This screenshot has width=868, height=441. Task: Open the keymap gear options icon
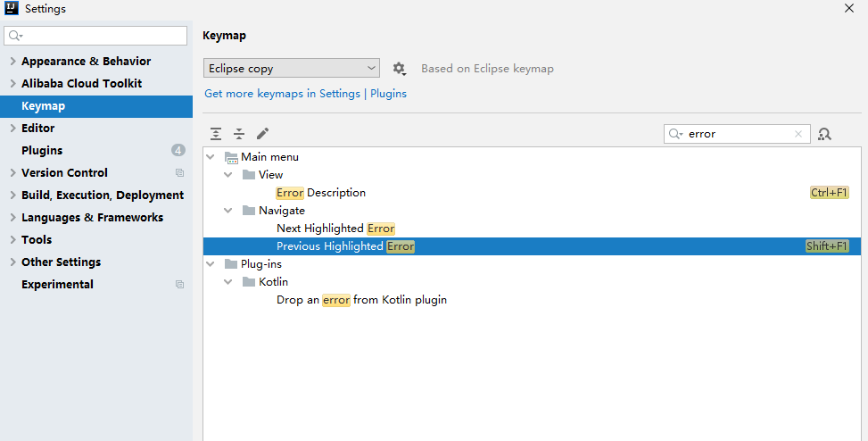pyautogui.click(x=399, y=69)
